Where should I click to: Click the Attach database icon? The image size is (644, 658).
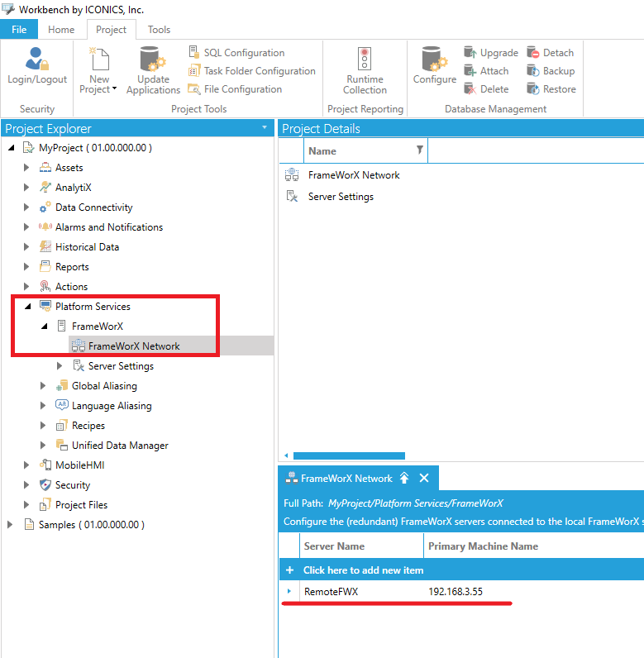click(470, 71)
